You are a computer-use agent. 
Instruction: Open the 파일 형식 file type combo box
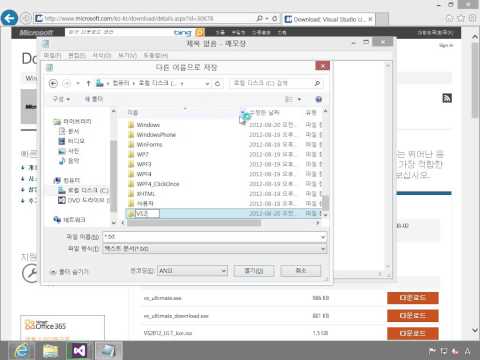tap(215, 249)
